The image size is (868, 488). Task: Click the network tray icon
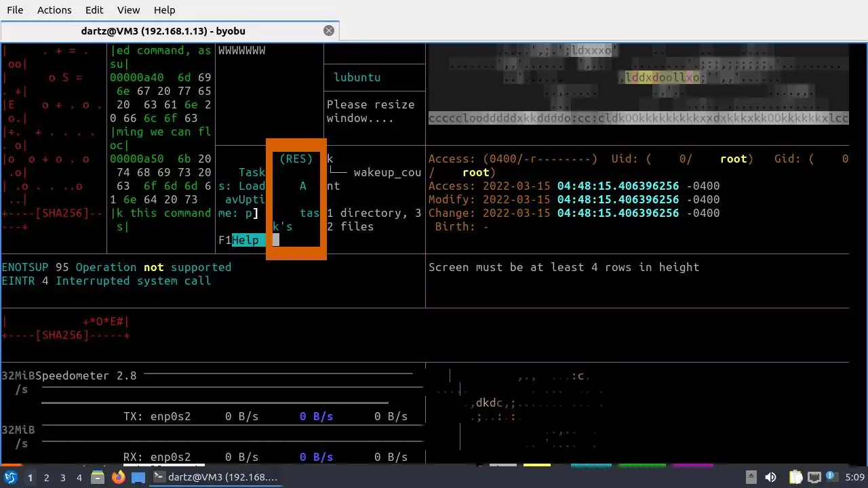coord(814,477)
